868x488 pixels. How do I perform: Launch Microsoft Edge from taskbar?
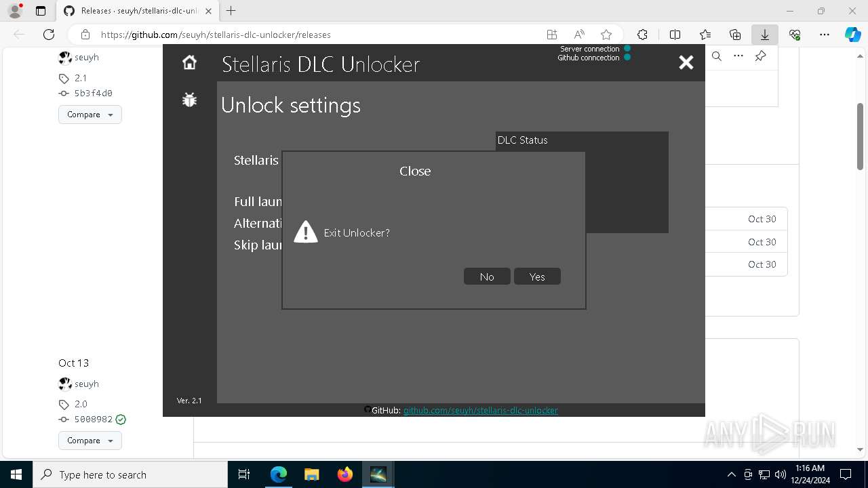pos(279,474)
